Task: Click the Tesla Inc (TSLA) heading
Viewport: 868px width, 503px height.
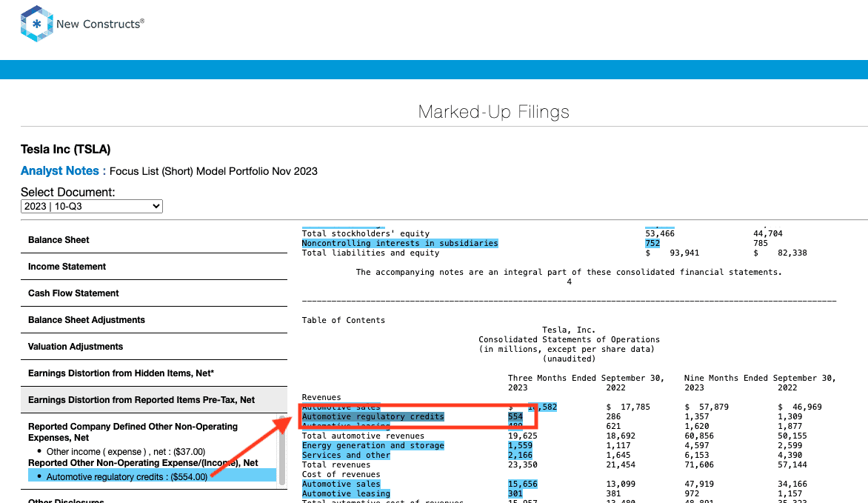Action: click(66, 149)
